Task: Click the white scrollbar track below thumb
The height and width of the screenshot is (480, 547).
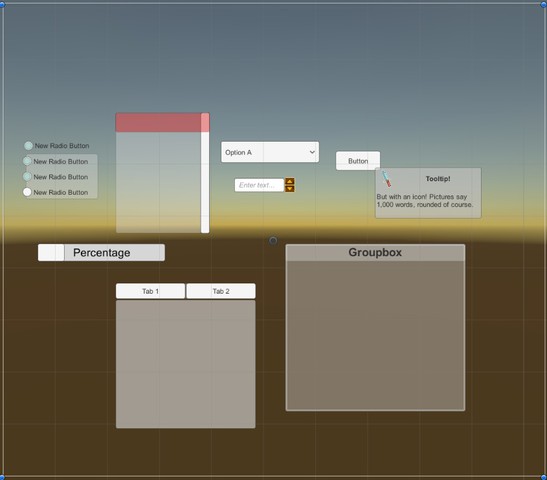Action: (205, 182)
